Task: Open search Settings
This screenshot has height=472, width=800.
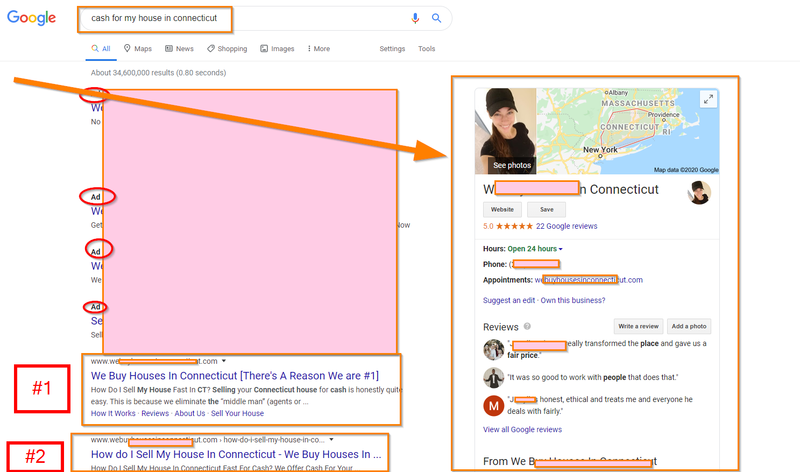Action: pos(392,49)
